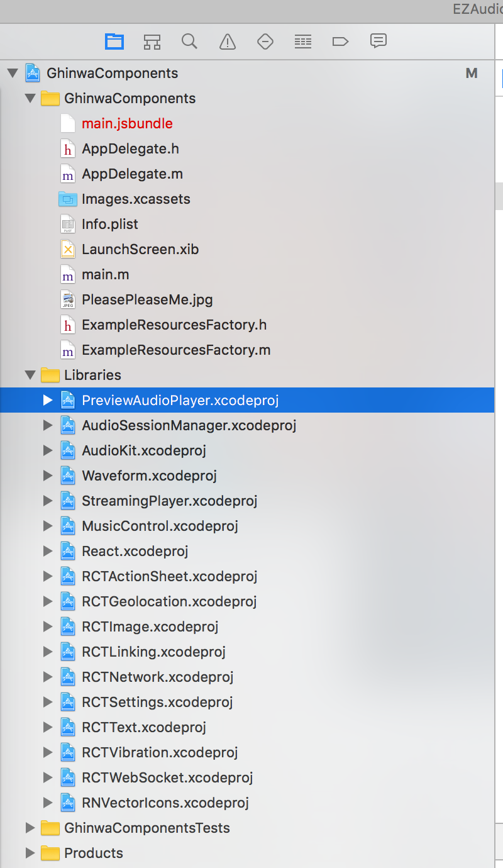Switch to the Symbol navigator icon
This screenshot has height=868, width=503.
[152, 42]
